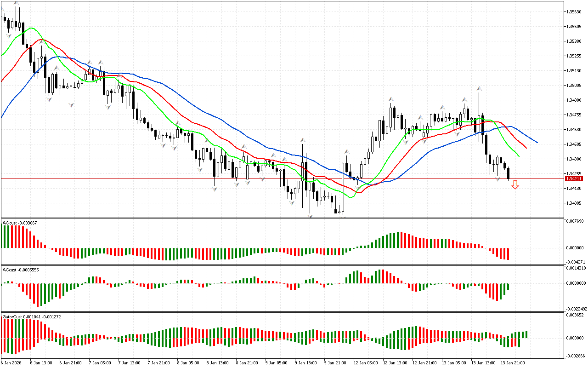Viewport: 588px width, 368px height.
Task: Click the ACcust indicator label
Action: [20, 270]
